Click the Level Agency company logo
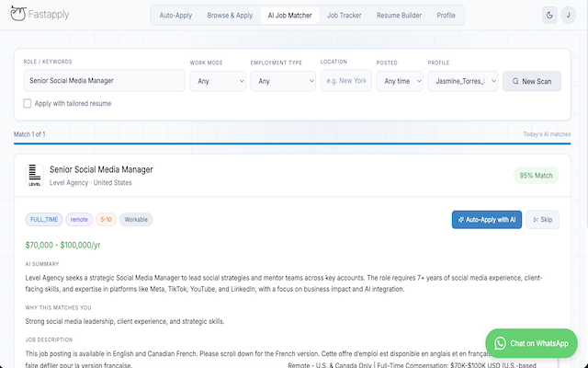Screen dimensions: 588x368 pos(35,175)
